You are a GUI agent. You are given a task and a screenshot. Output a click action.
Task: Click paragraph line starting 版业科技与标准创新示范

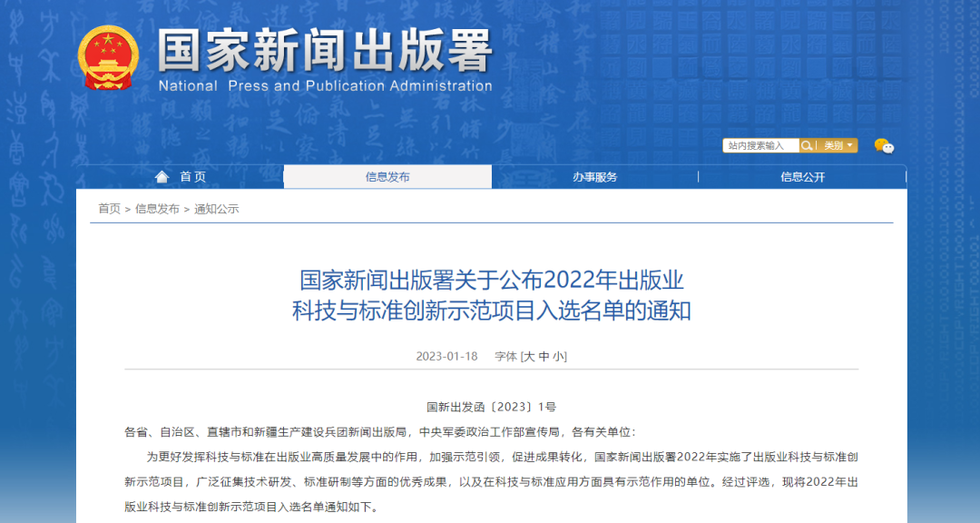coord(251,508)
